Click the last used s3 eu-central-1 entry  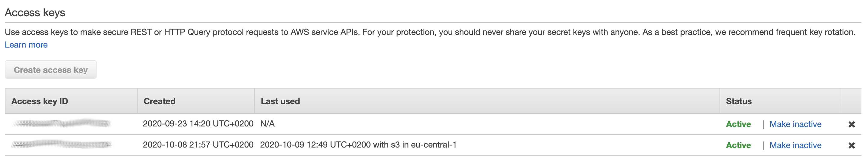point(358,145)
